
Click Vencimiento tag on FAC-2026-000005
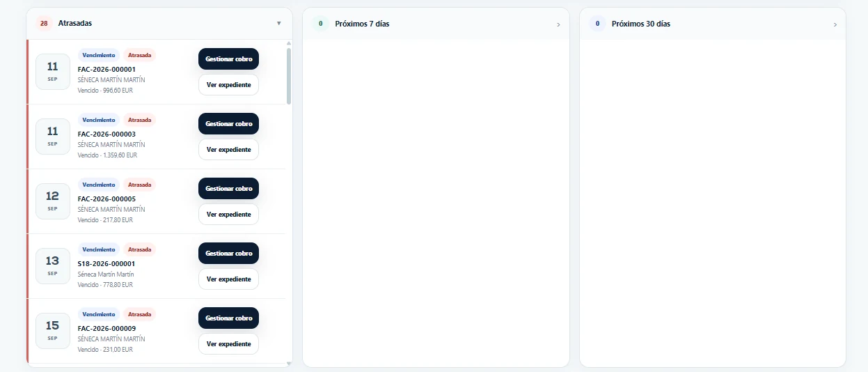pyautogui.click(x=99, y=185)
